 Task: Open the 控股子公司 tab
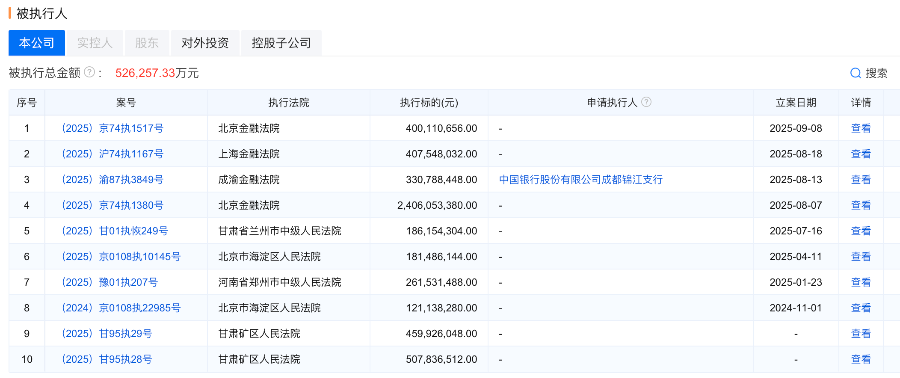[281, 43]
